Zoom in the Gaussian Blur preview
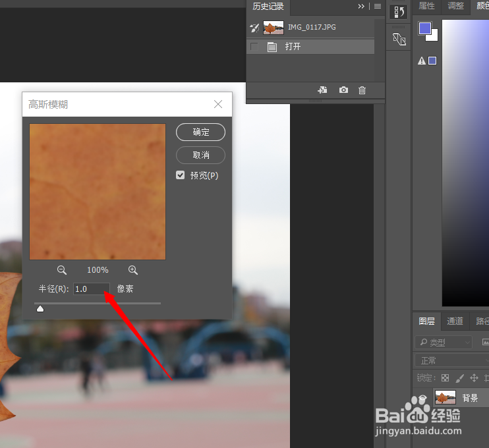 coord(133,270)
